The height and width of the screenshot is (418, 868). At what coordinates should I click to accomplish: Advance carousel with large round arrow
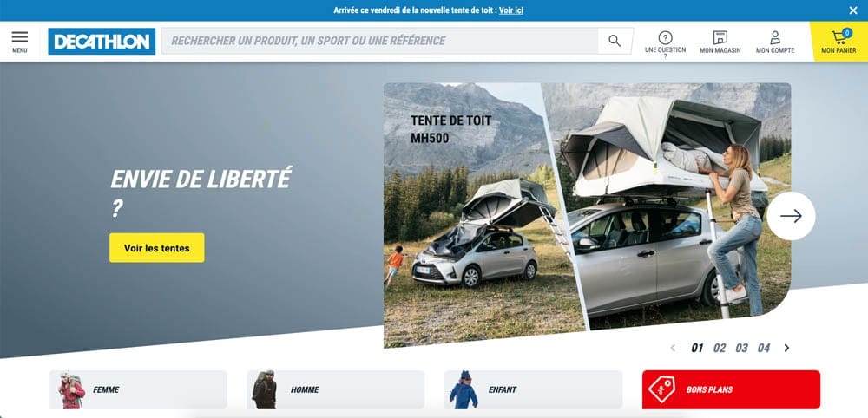pyautogui.click(x=791, y=216)
